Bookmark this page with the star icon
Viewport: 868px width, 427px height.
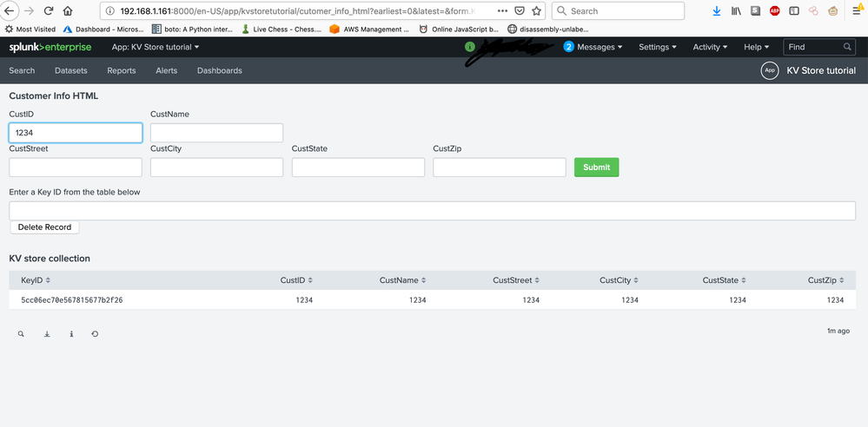tap(537, 11)
